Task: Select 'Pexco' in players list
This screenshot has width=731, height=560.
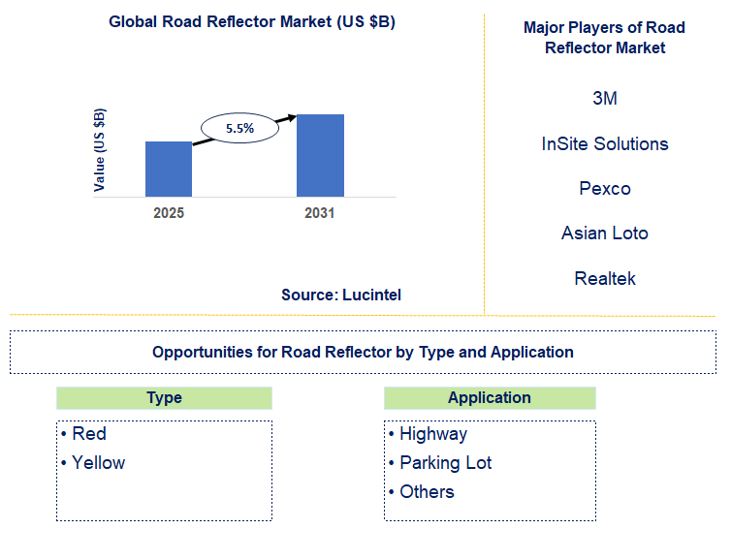Action: click(605, 189)
